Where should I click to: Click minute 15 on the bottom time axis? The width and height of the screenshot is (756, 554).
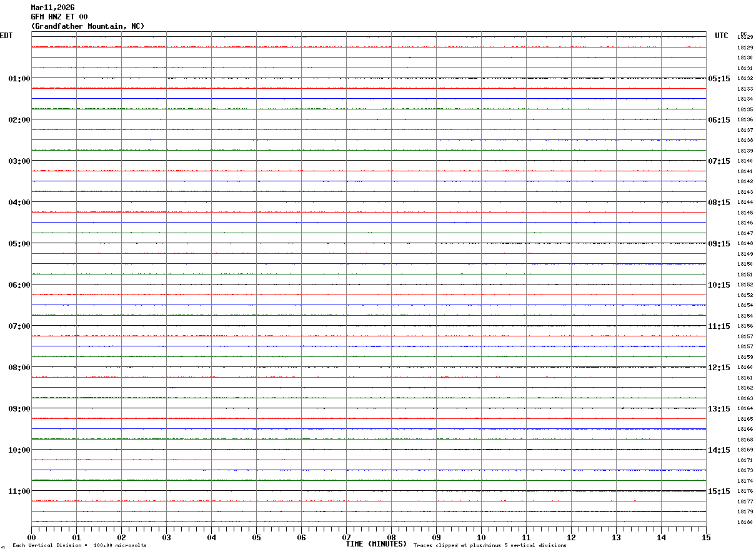click(706, 537)
